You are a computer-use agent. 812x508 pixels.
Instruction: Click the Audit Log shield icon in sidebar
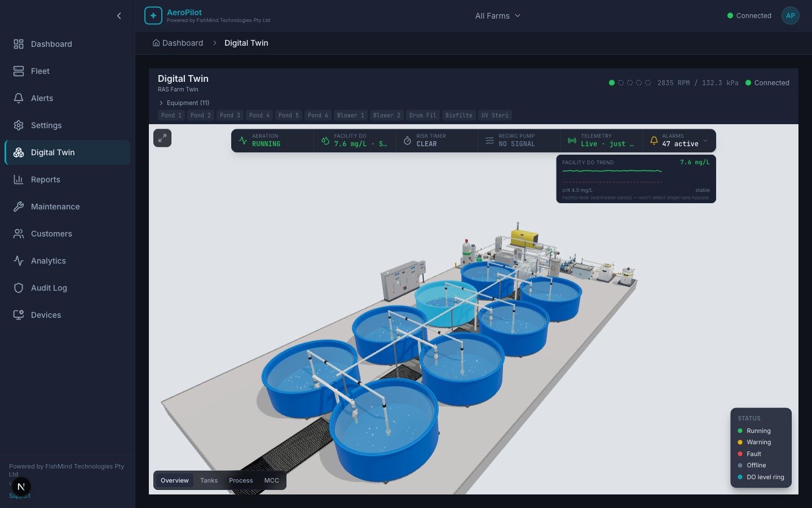19,288
